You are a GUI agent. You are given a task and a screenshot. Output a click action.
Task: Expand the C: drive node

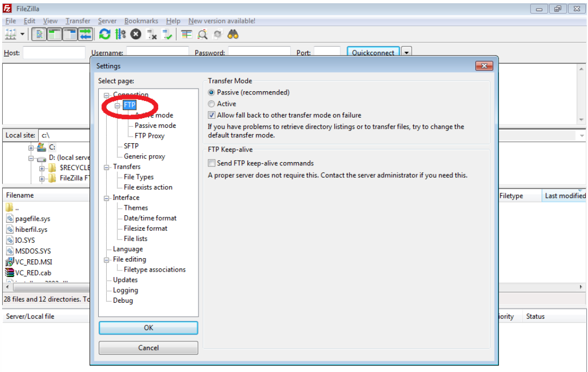[x=31, y=148]
